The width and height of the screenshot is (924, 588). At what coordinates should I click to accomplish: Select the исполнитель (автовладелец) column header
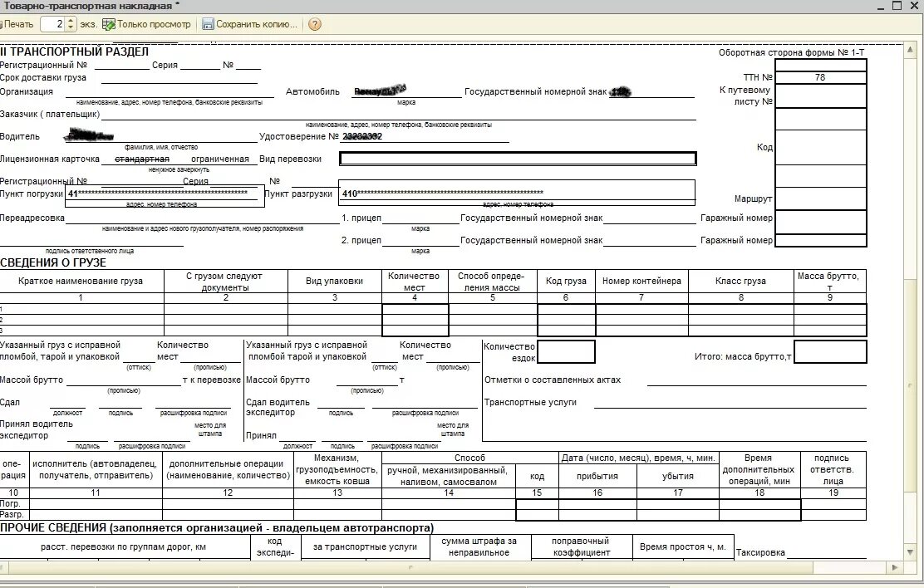[96, 469]
